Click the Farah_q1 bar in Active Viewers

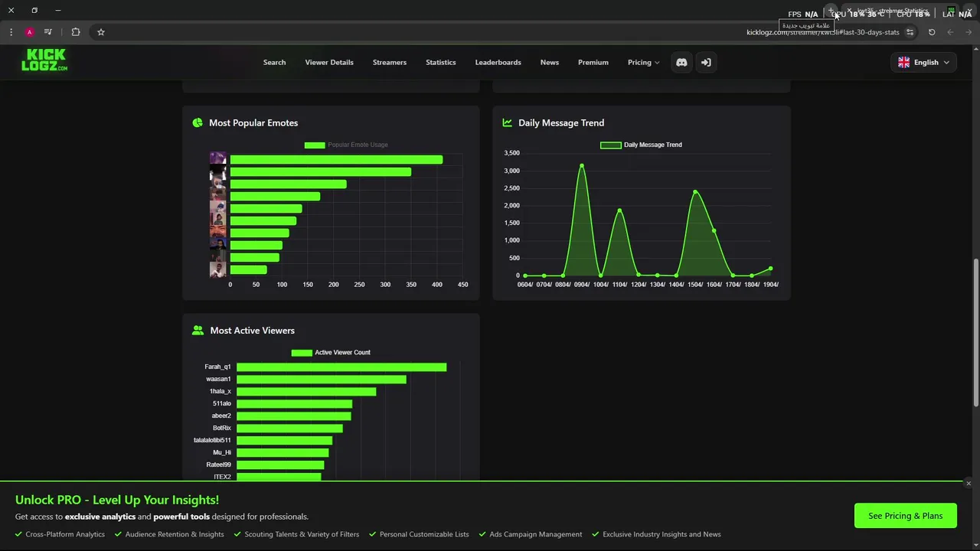pyautogui.click(x=341, y=367)
